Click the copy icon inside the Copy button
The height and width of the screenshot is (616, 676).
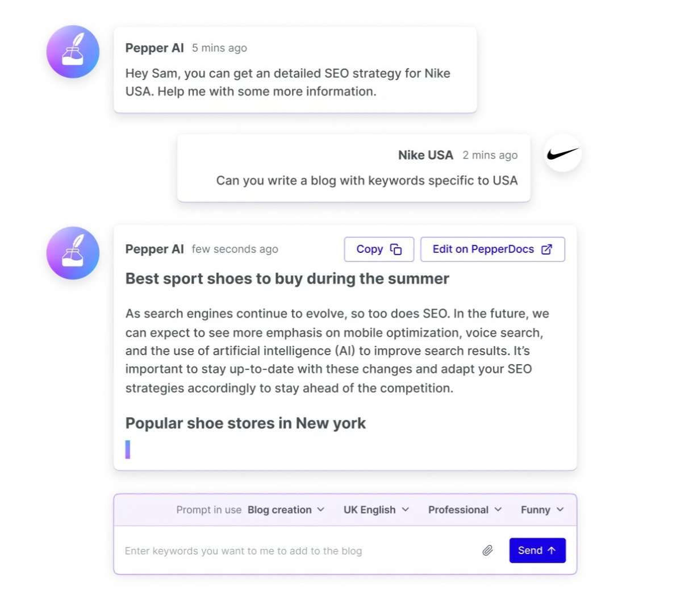tap(396, 249)
